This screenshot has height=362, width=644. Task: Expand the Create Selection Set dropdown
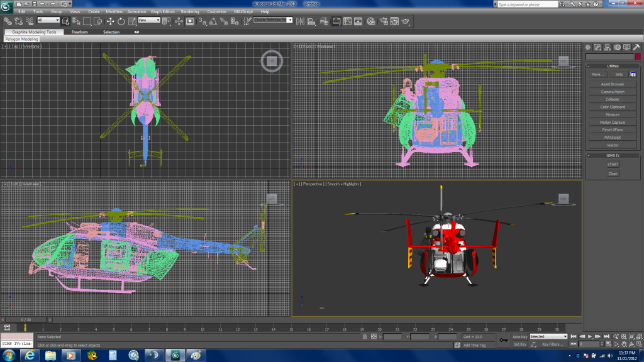point(274,20)
